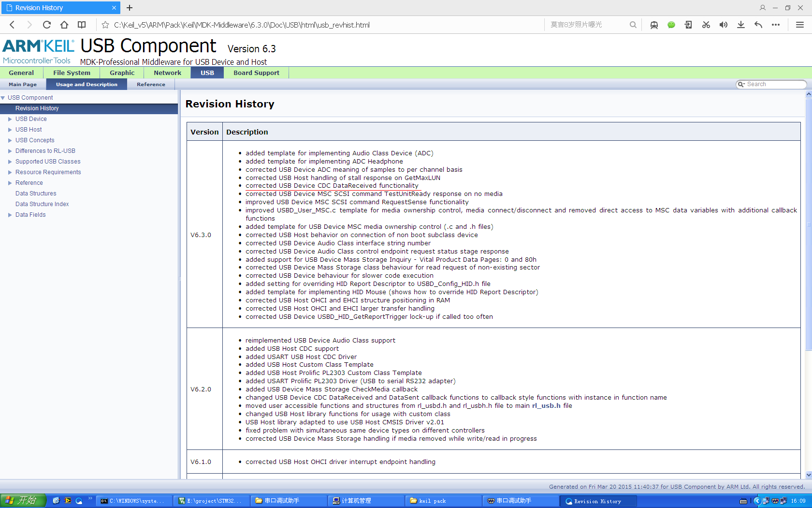Open the rl_usb.h file link
Viewport: 812px width, 508px height.
point(546,406)
